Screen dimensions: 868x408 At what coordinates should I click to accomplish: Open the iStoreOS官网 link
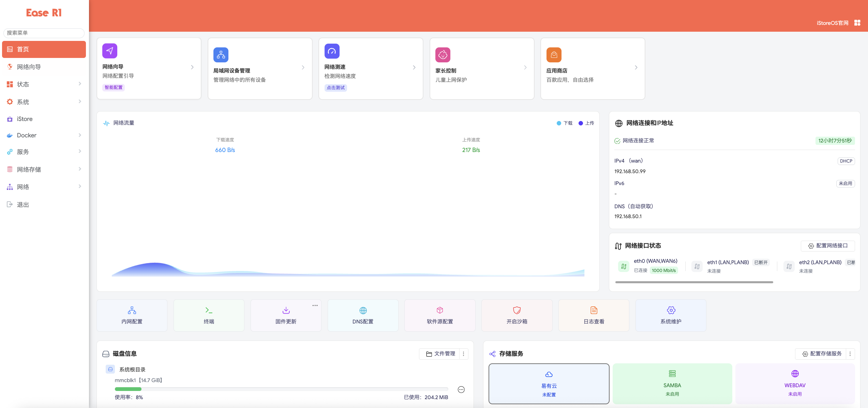[832, 23]
